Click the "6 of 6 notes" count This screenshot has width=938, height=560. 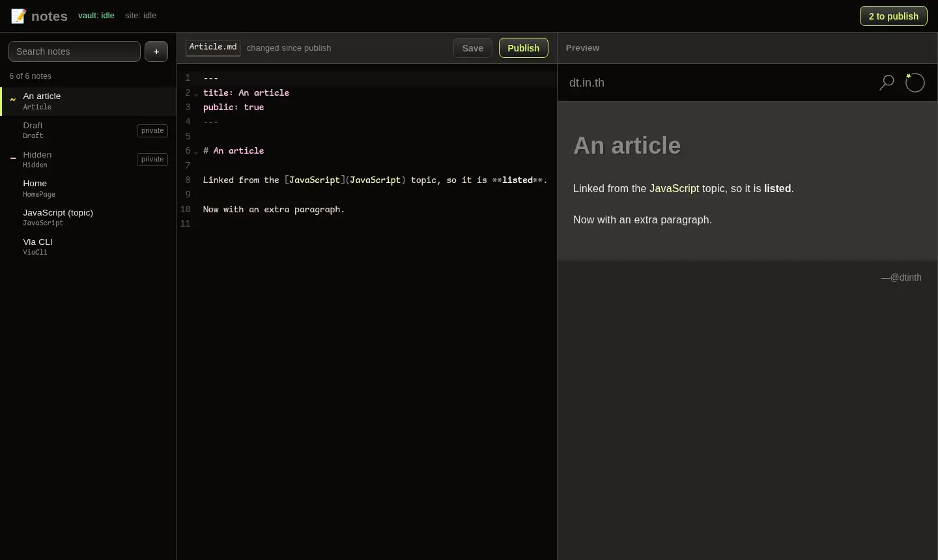point(30,76)
